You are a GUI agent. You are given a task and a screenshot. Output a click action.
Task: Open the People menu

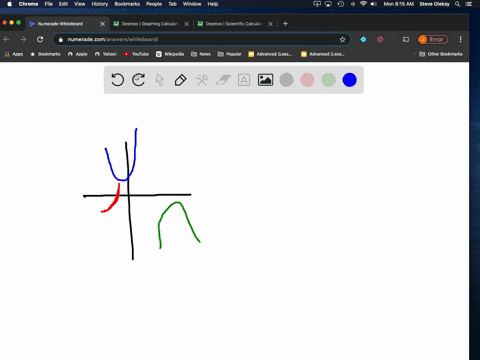(x=154, y=4)
